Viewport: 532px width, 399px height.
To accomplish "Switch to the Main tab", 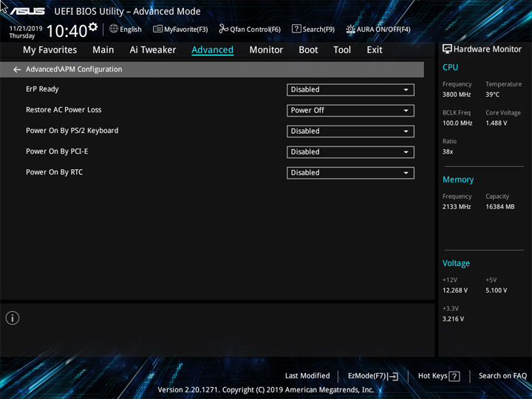I will (x=103, y=50).
